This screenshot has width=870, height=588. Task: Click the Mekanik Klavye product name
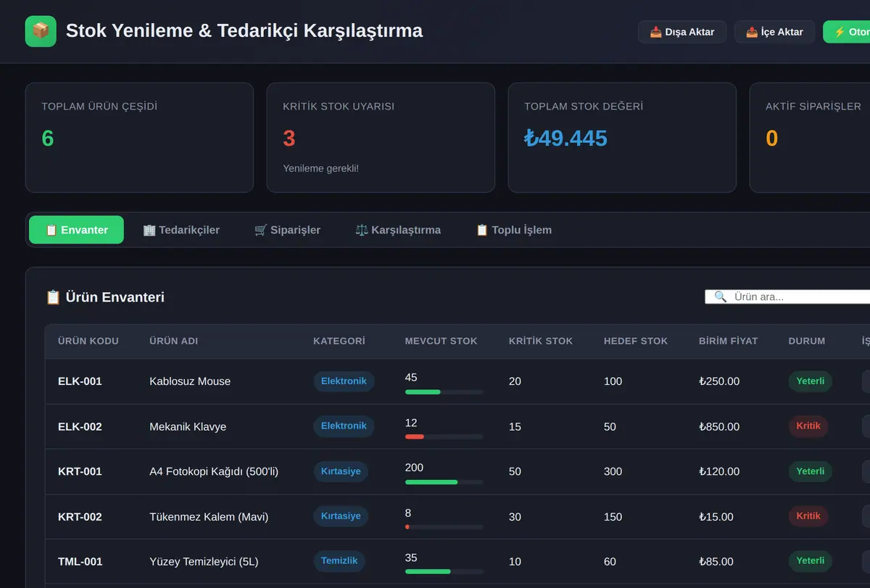pyautogui.click(x=188, y=426)
